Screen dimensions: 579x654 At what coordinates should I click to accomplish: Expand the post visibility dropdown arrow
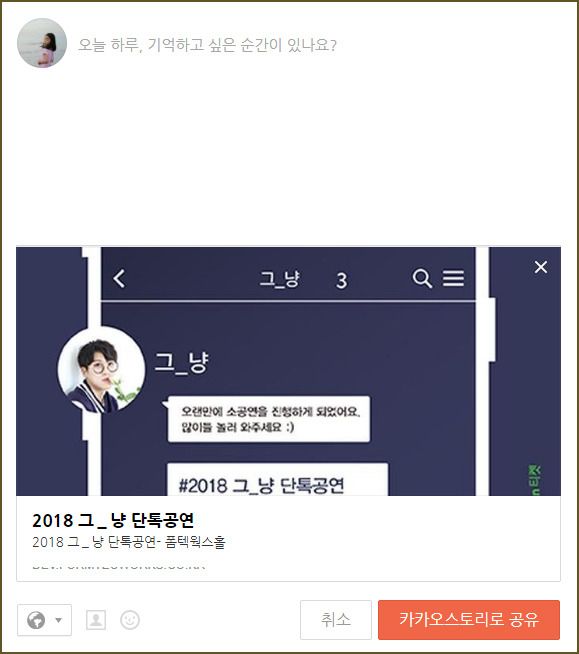[59, 620]
